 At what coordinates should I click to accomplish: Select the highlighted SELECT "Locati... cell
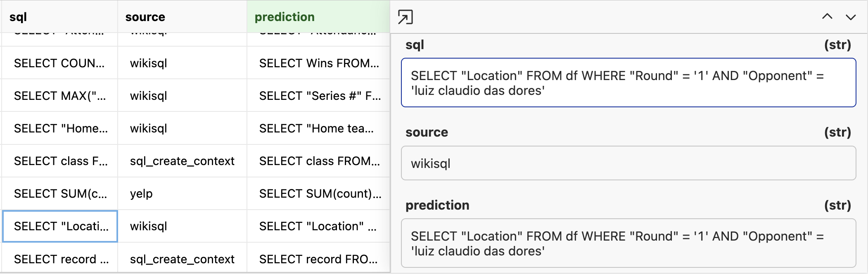[x=60, y=226]
